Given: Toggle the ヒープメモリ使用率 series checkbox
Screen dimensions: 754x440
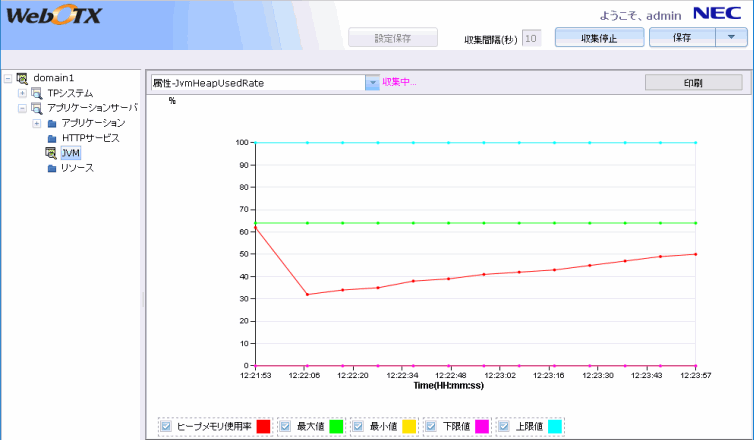Looking at the screenshot, I should pos(165,426).
